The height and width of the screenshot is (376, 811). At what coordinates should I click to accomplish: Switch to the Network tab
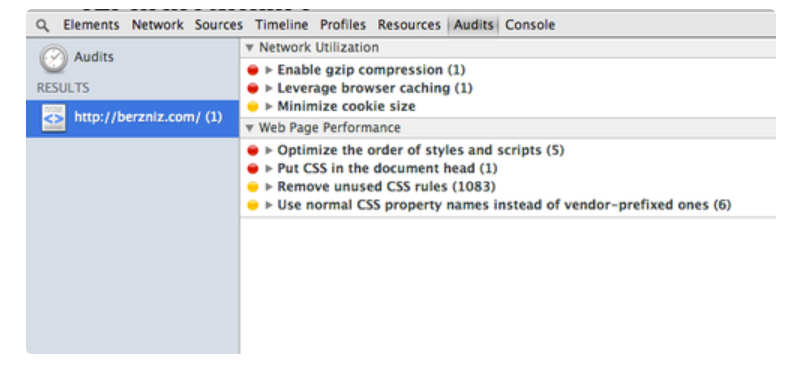pos(157,25)
